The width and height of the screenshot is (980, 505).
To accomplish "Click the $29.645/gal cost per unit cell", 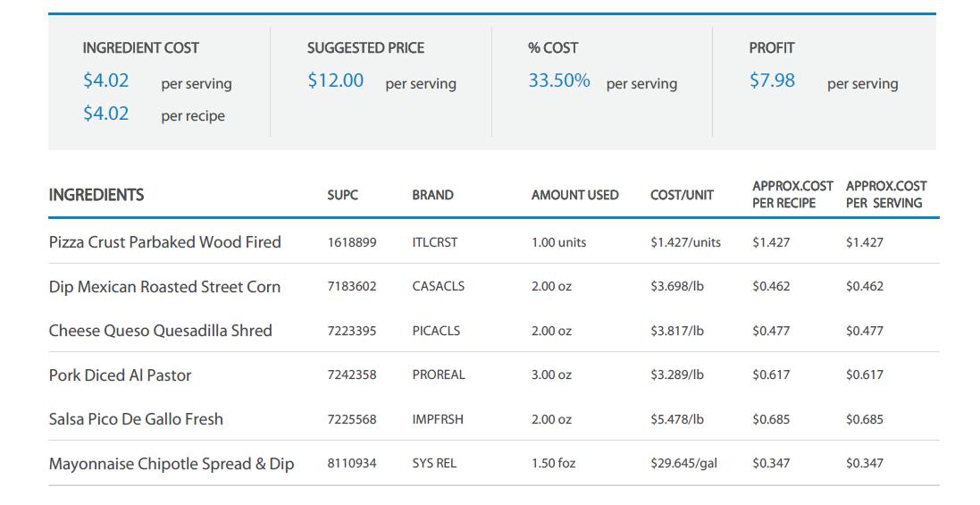I will tap(683, 464).
